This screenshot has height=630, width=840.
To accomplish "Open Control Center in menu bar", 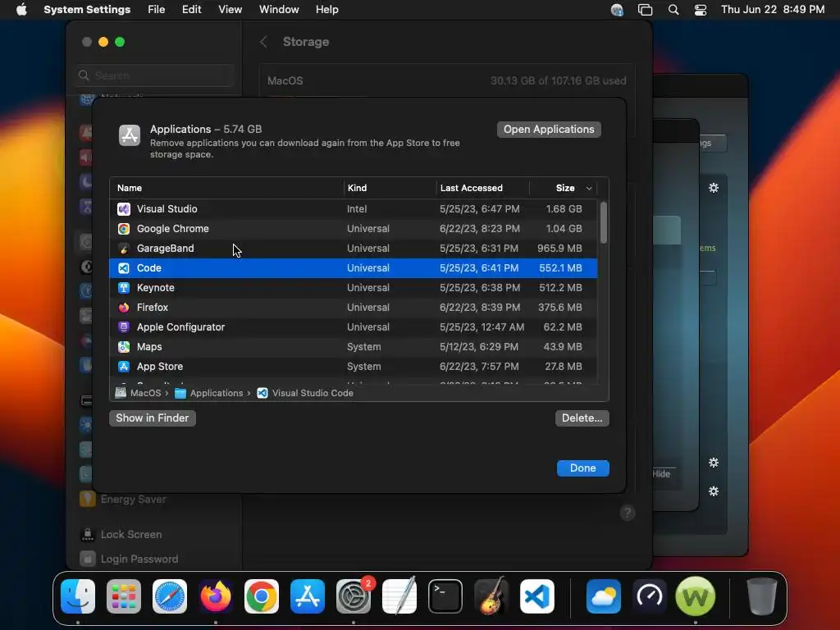I will (701, 10).
